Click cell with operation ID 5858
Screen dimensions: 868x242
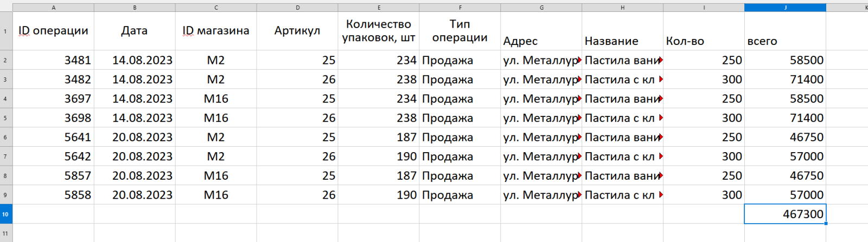pos(53,195)
